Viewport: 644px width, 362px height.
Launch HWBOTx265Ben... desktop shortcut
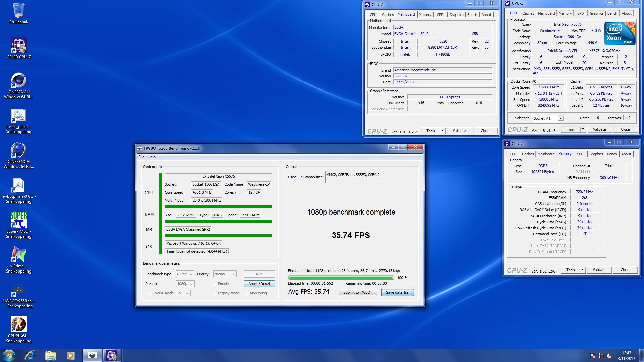pyautogui.click(x=18, y=295)
